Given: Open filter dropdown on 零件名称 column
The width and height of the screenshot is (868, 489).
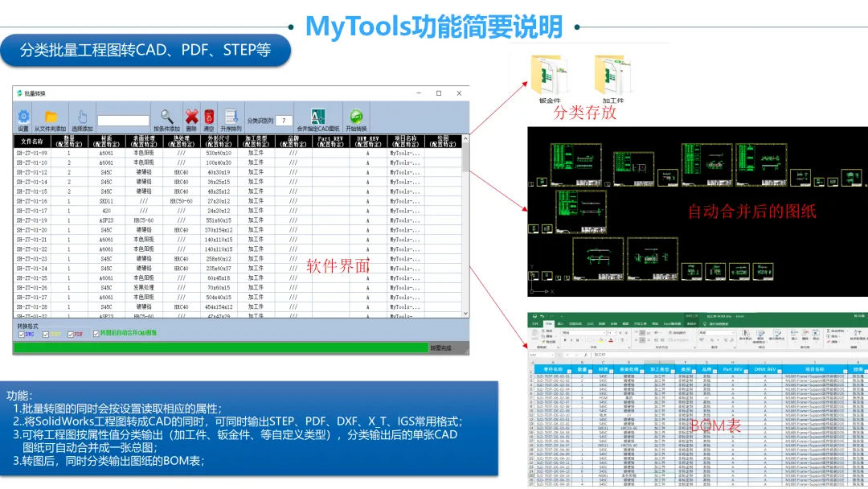Looking at the screenshot, I should tap(568, 371).
